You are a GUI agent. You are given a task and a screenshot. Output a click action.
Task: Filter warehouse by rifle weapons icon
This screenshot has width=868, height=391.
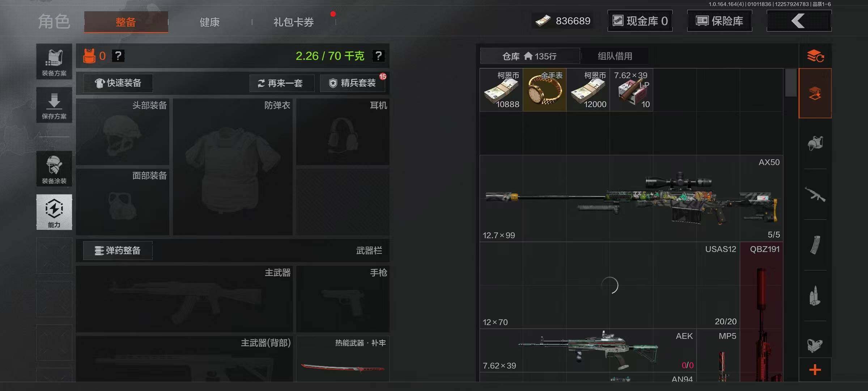point(815,194)
